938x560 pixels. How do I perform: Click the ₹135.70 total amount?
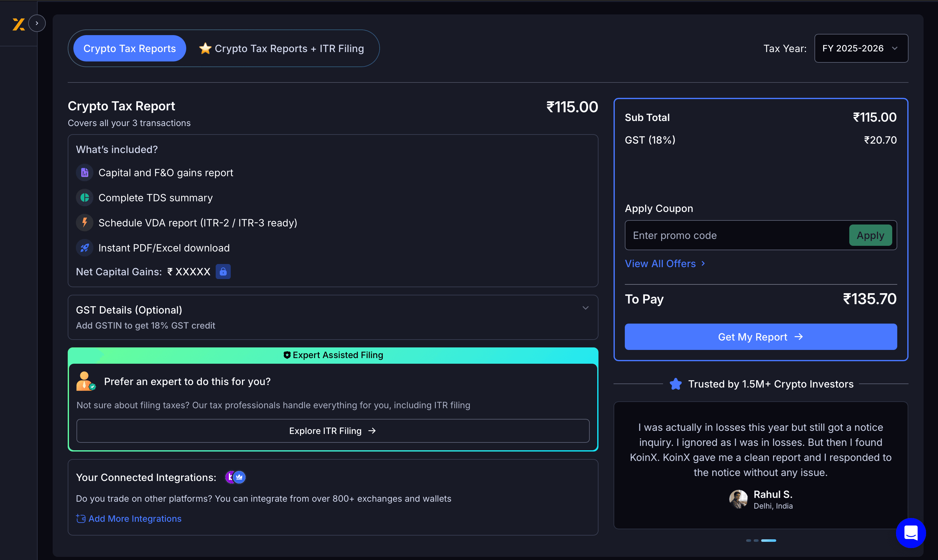[870, 299]
